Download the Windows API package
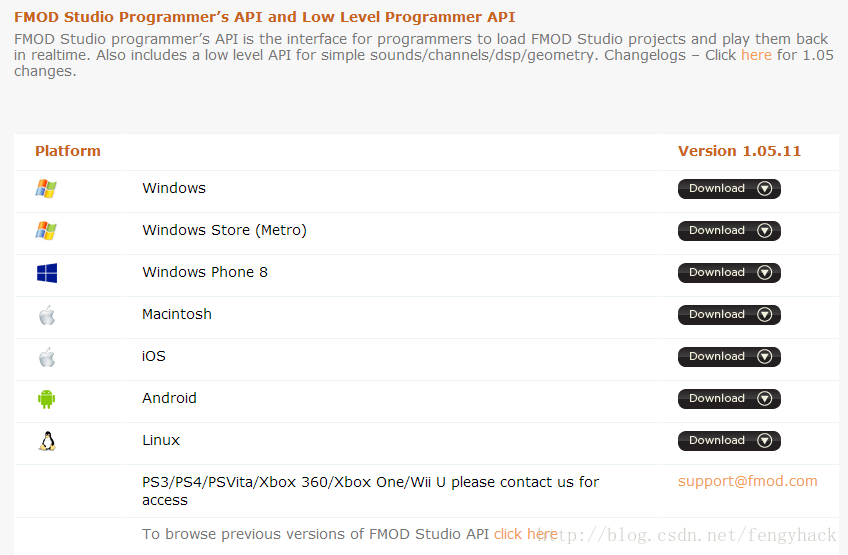 pyautogui.click(x=729, y=189)
